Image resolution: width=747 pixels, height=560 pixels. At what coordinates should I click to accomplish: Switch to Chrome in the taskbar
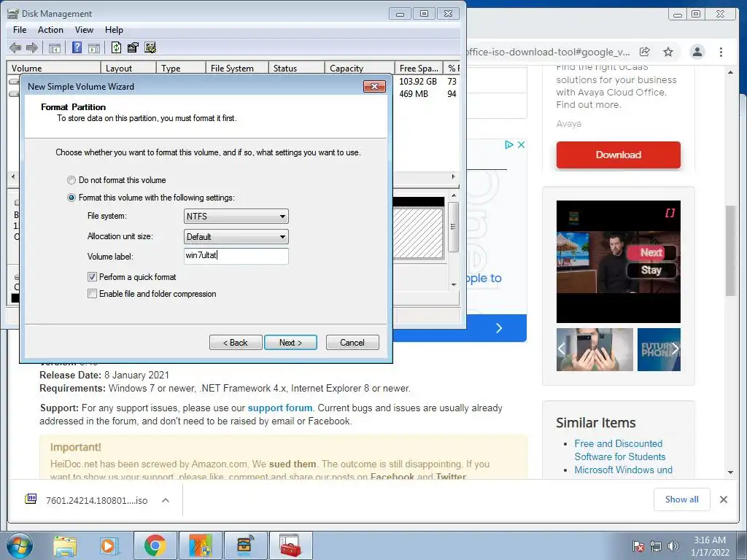tap(155, 545)
